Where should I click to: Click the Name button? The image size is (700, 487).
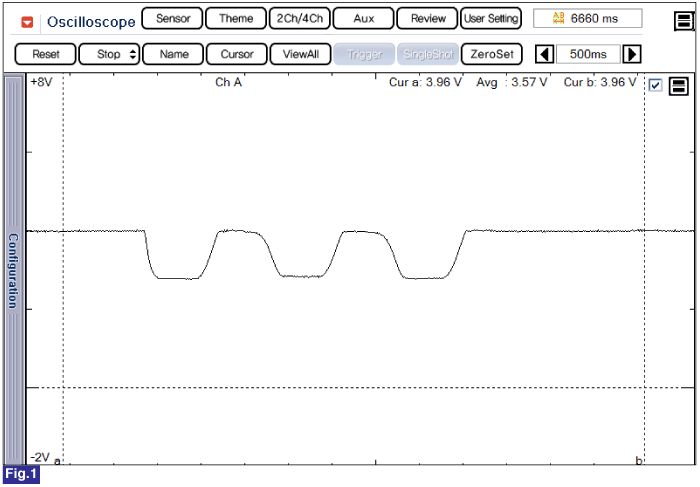(173, 54)
